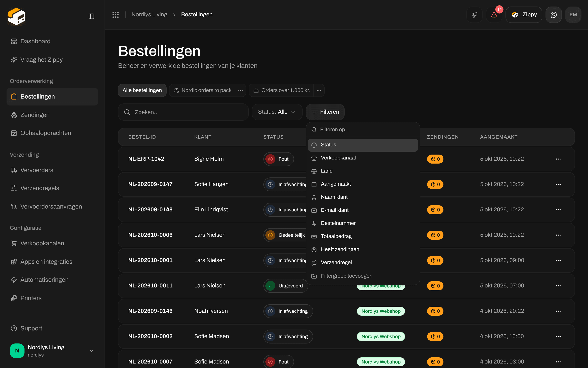Select the Land filter option
588x368 pixels.
pos(363,171)
